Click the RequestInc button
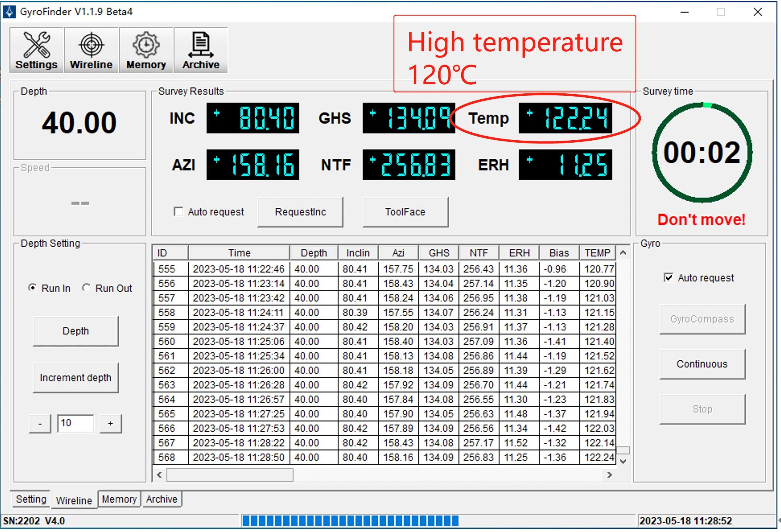 300,212
